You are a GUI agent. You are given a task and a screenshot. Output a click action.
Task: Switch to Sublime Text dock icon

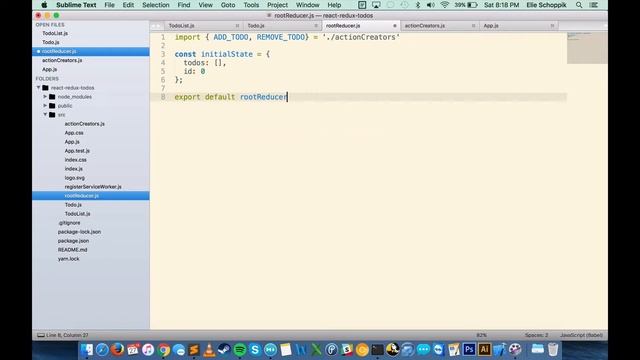pyautogui.click(x=194, y=350)
